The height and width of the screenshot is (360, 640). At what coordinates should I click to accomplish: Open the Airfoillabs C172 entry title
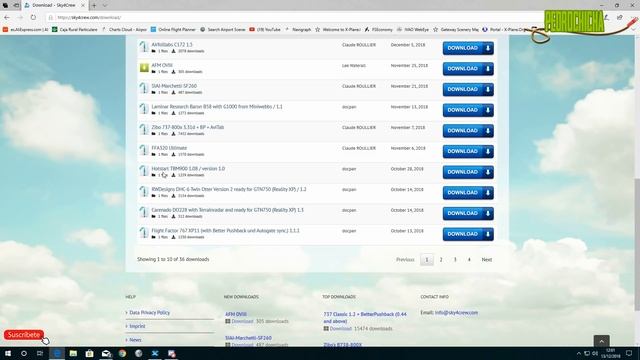pos(172,44)
